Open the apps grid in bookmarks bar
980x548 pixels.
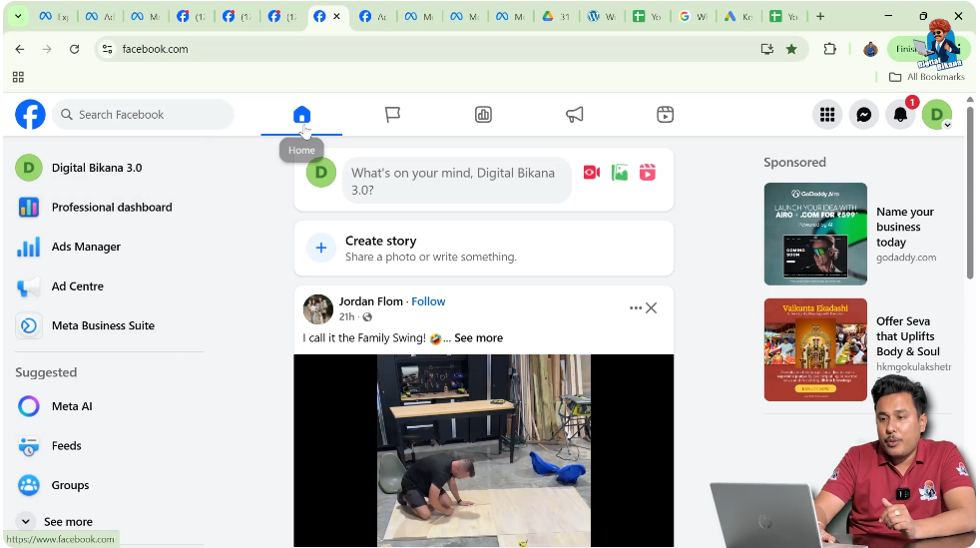tap(18, 77)
